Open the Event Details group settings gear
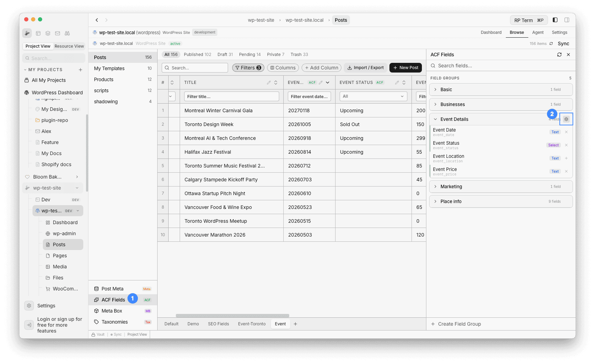This screenshot has width=595, height=364. coord(566,119)
